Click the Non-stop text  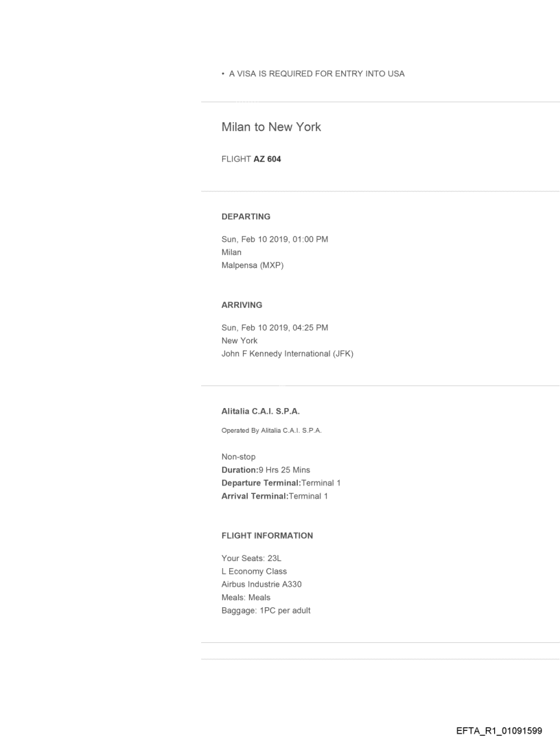[238, 457]
